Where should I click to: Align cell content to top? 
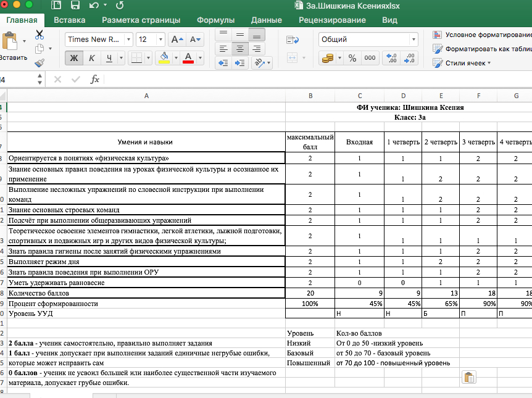(x=223, y=35)
